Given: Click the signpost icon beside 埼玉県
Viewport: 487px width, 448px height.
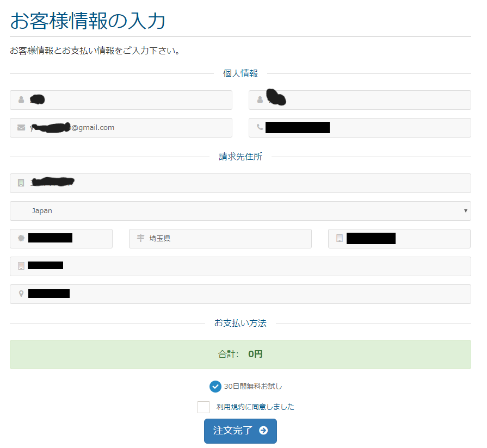Looking at the screenshot, I should click(140, 239).
